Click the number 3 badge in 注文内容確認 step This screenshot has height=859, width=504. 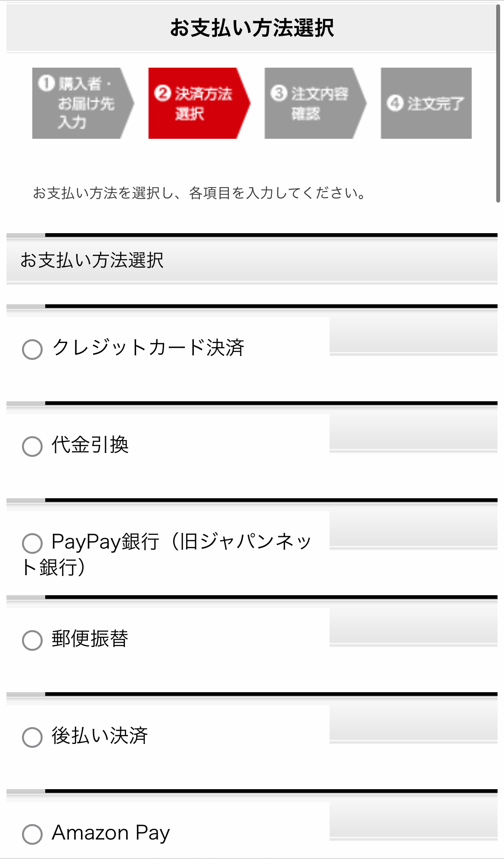pos(279,93)
